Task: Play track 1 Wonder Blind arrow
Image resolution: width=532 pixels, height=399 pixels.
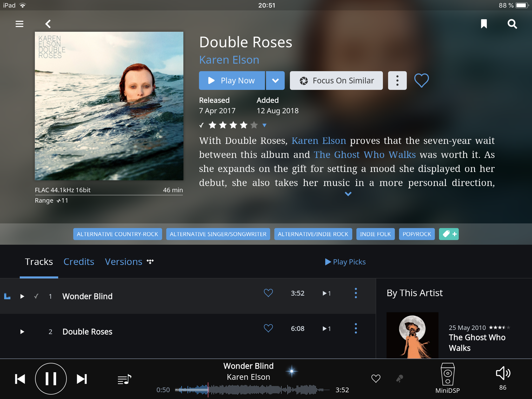Action: click(22, 296)
